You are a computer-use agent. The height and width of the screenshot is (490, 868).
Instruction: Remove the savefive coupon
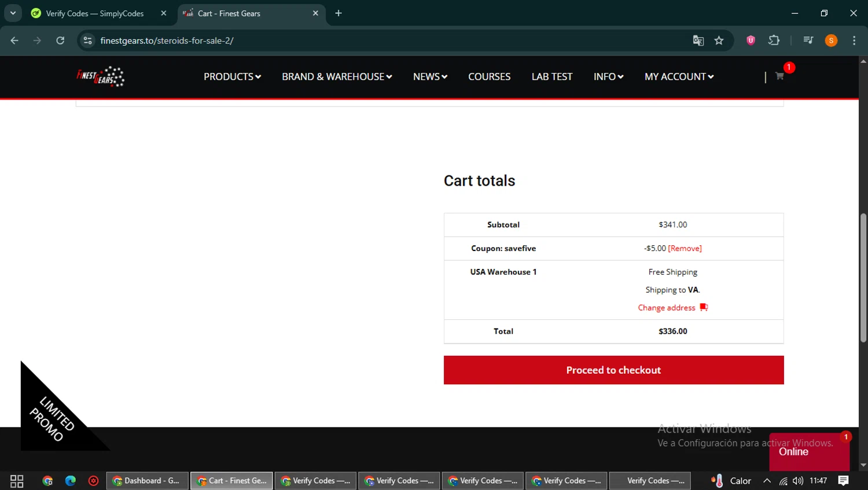(685, 248)
